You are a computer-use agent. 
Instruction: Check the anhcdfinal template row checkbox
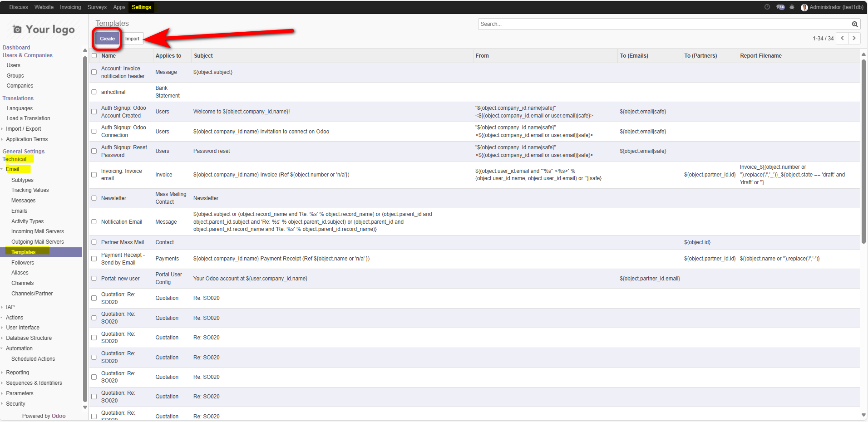coord(94,92)
